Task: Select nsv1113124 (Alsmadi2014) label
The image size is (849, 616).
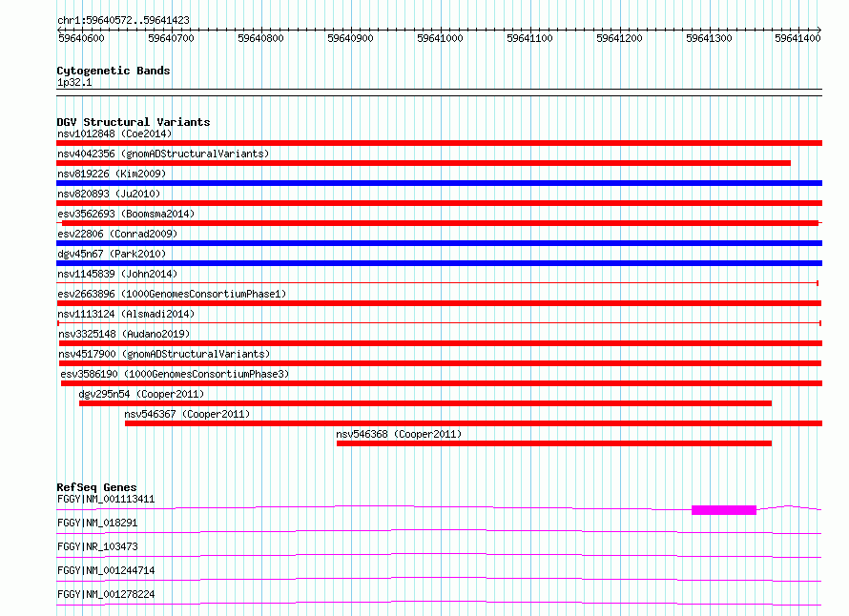Action: point(126,314)
